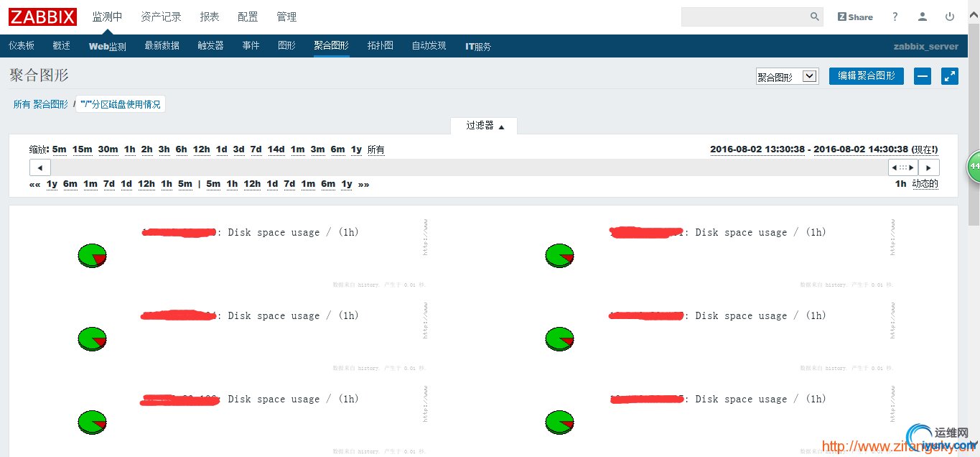Image resolution: width=980 pixels, height=457 pixels.
Task: Go to 最新数据 submenu
Action: click(x=162, y=46)
